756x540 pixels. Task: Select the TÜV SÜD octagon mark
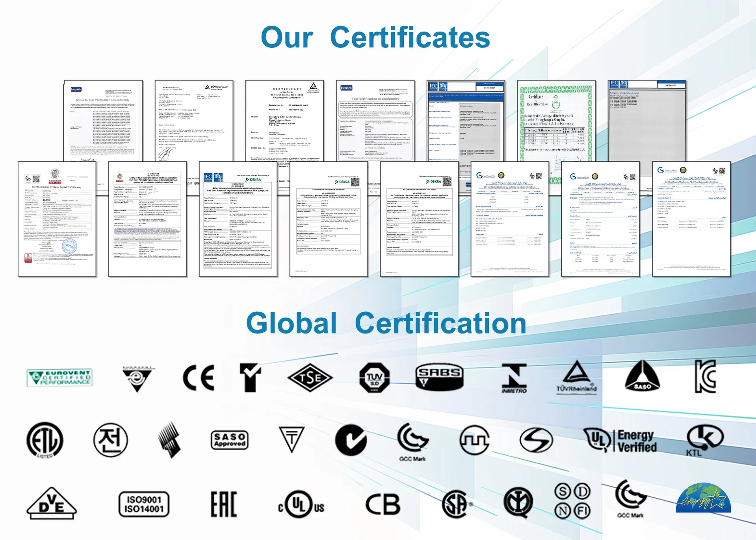pyautogui.click(x=375, y=378)
